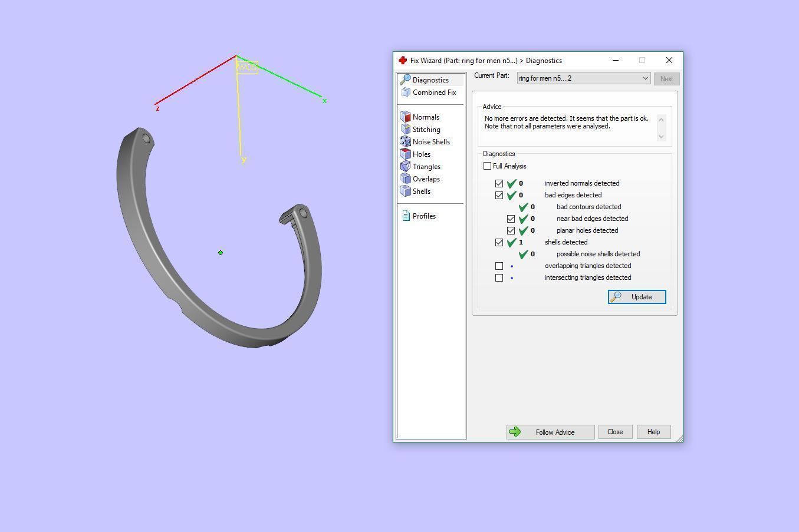Image resolution: width=799 pixels, height=532 pixels.
Task: Open the Profiles page icon
Action: (406, 216)
